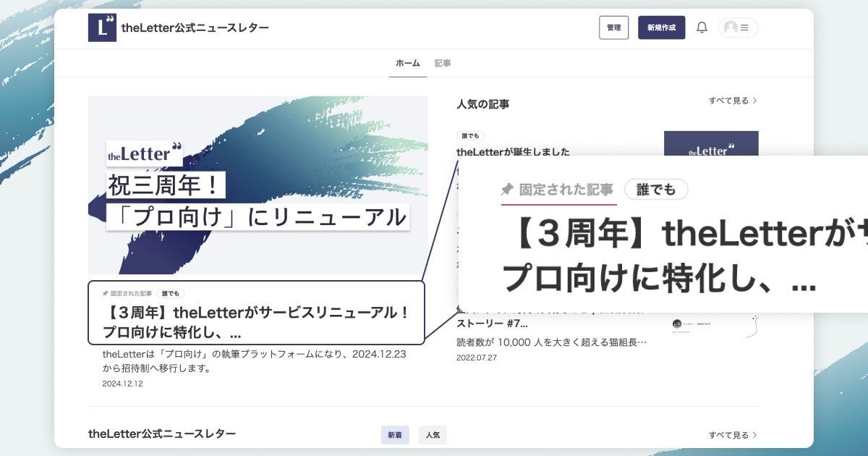
Task: Click the 人気の記事 heading
Action: tap(483, 104)
